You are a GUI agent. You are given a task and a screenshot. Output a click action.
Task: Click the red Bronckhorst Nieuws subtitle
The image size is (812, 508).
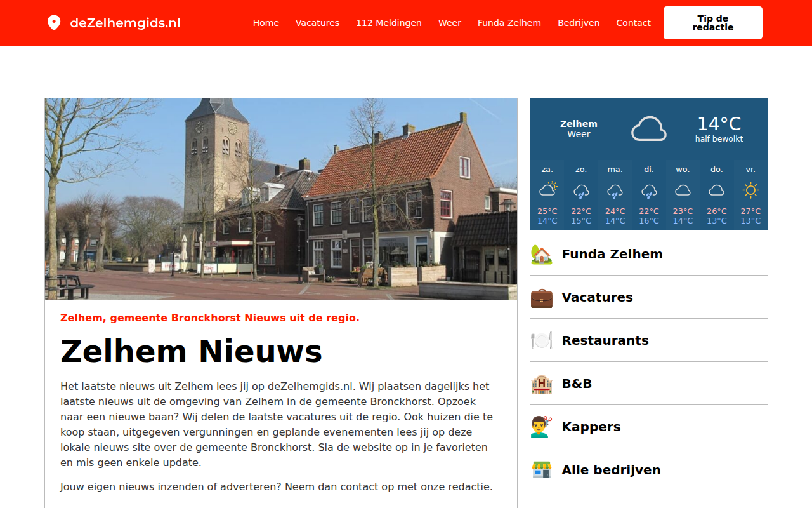pyautogui.click(x=210, y=317)
